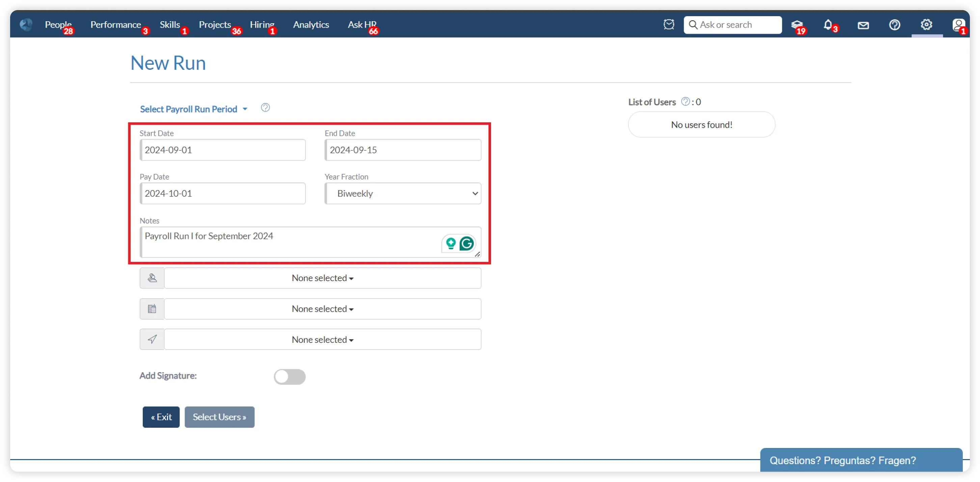
Task: Click the help question mark icon in the navbar
Action: (x=894, y=25)
